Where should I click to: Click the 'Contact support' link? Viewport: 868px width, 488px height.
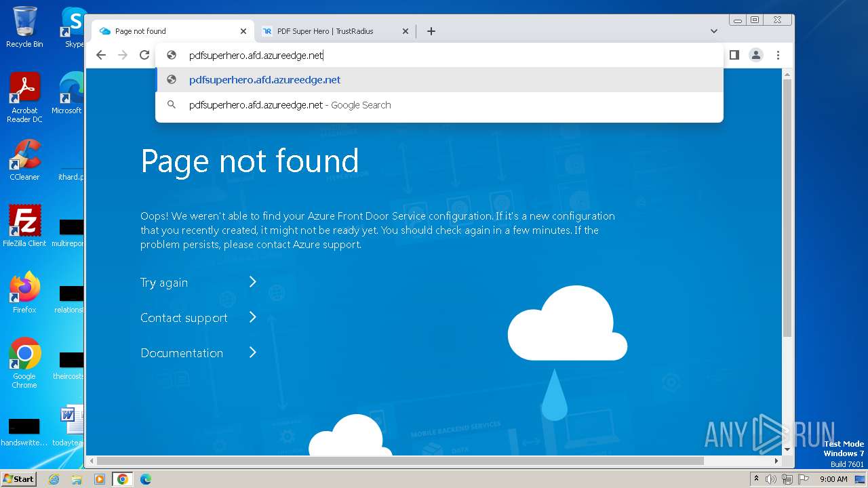(184, 318)
